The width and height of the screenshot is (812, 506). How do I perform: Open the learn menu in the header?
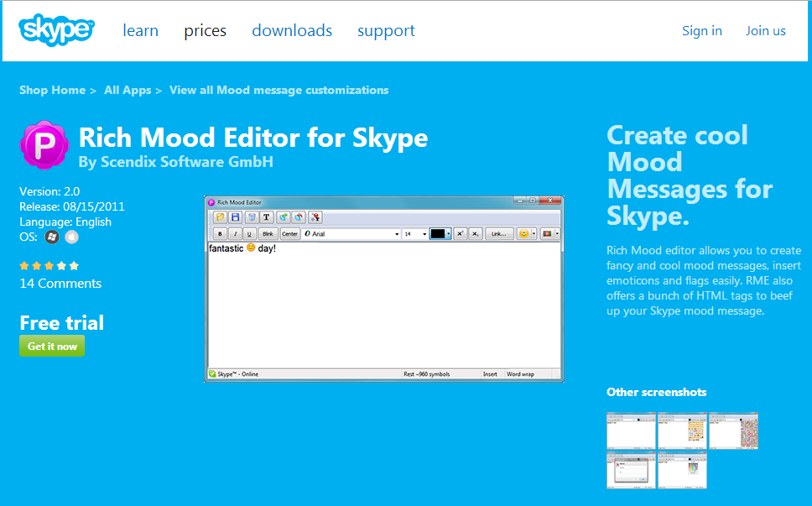coord(140,30)
